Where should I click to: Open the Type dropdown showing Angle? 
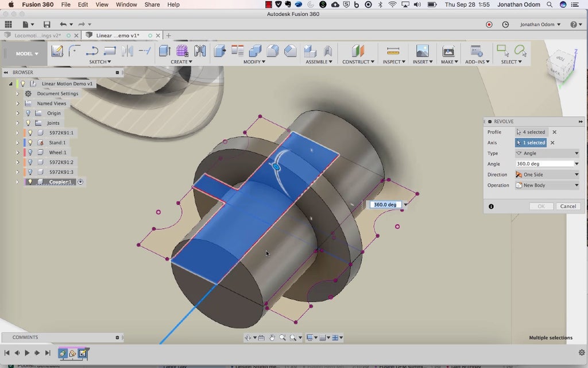pos(547,154)
